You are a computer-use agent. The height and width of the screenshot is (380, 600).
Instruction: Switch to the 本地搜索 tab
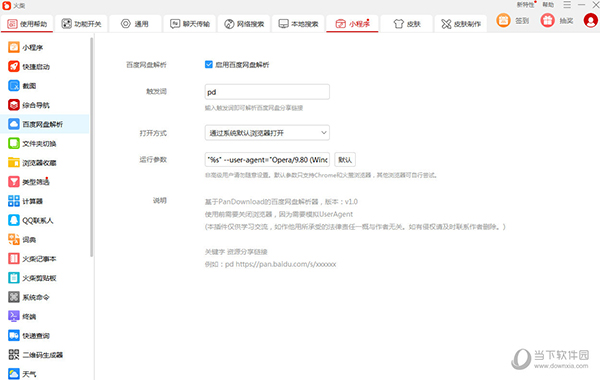click(x=298, y=24)
